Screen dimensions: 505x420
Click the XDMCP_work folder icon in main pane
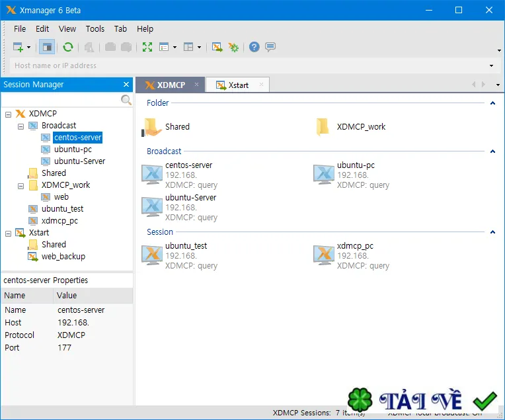click(323, 127)
